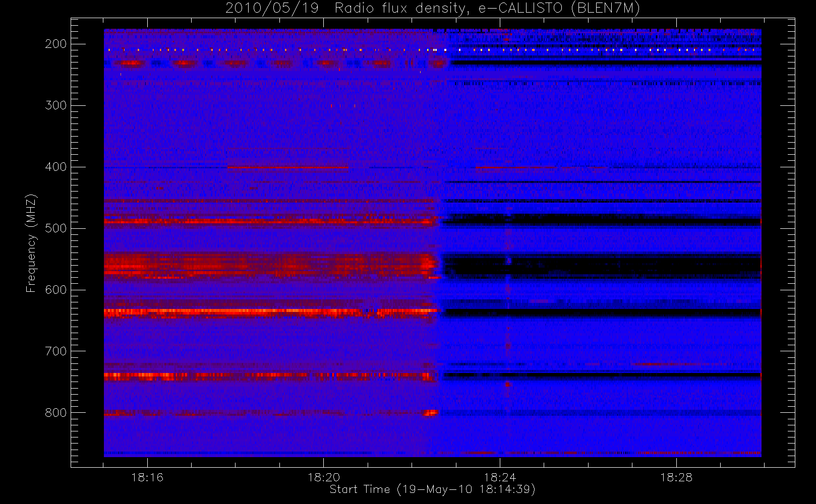Click the 700 frequency tick label
The width and height of the screenshot is (816, 504).
coord(56,351)
